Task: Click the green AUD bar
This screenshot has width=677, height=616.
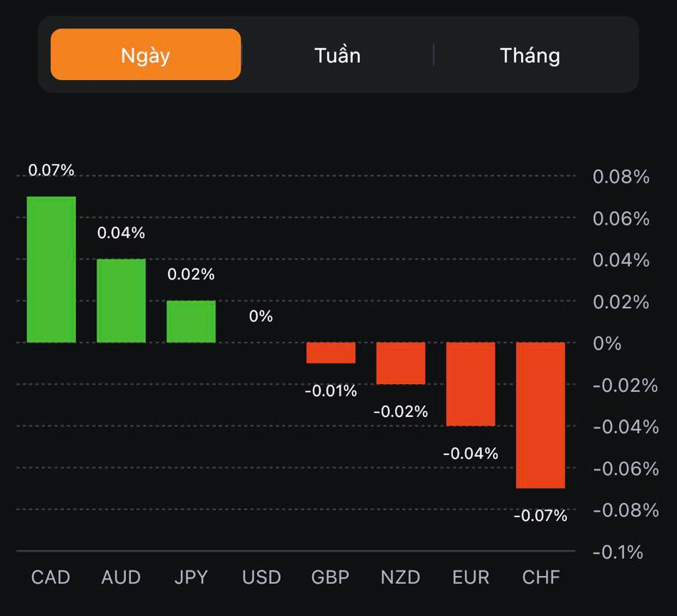Action: click(121, 300)
